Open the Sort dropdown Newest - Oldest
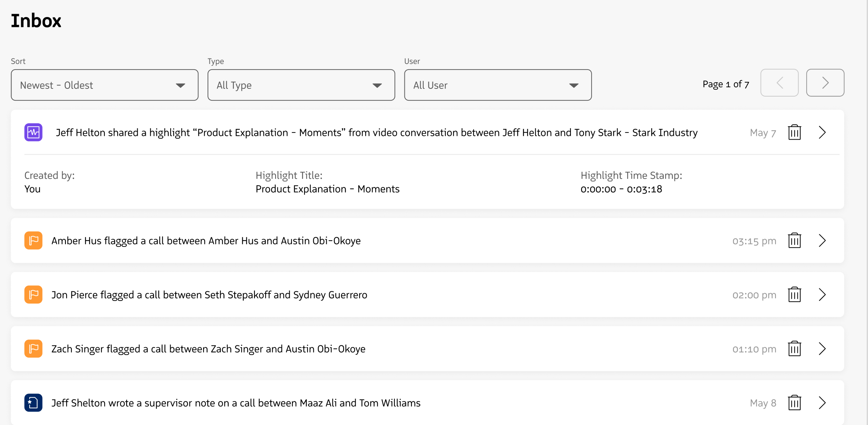This screenshot has width=868, height=425. (104, 85)
